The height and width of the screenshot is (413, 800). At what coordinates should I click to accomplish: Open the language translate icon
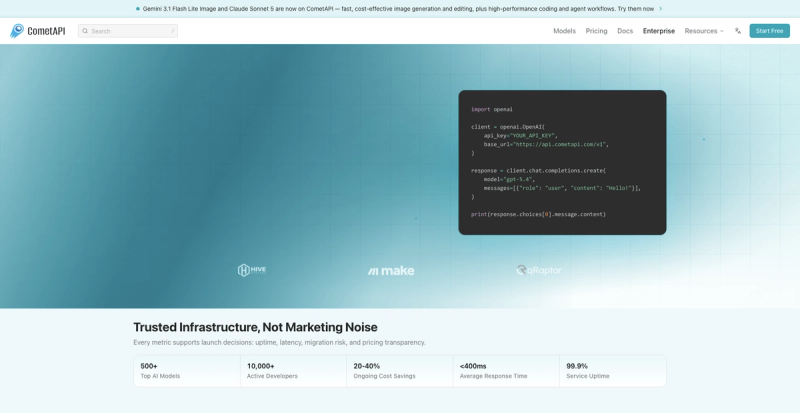(738, 31)
